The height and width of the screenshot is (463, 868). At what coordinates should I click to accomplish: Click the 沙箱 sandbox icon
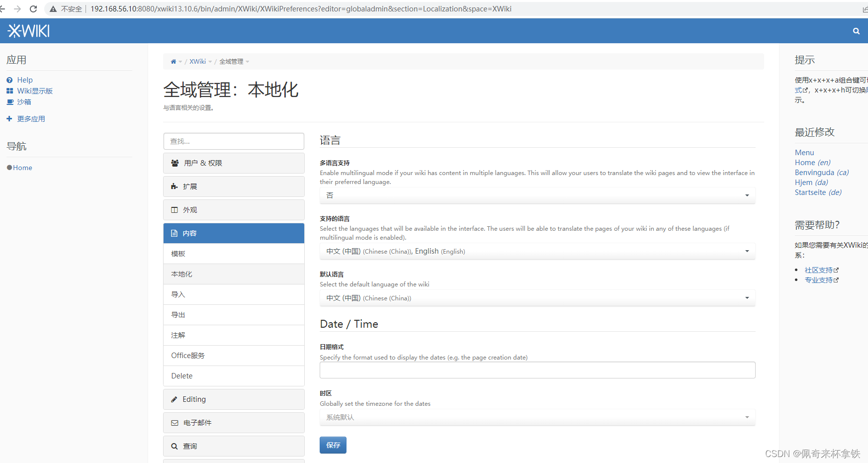click(10, 102)
